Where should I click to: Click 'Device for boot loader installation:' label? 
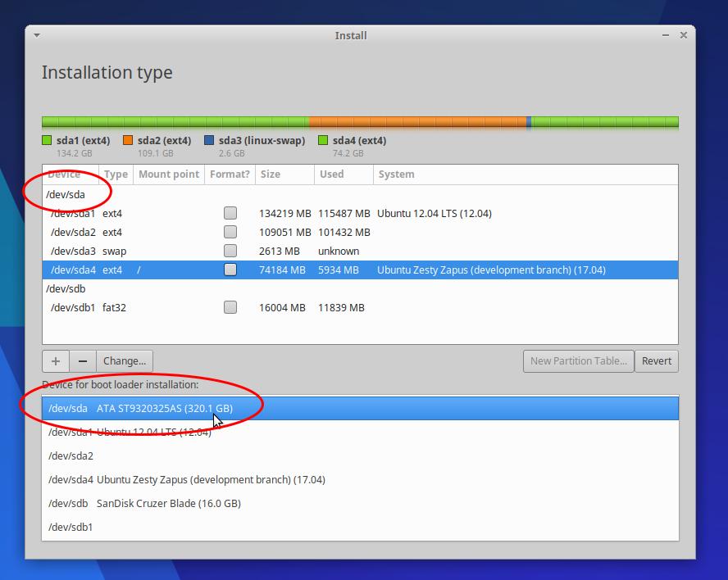pyautogui.click(x=121, y=385)
